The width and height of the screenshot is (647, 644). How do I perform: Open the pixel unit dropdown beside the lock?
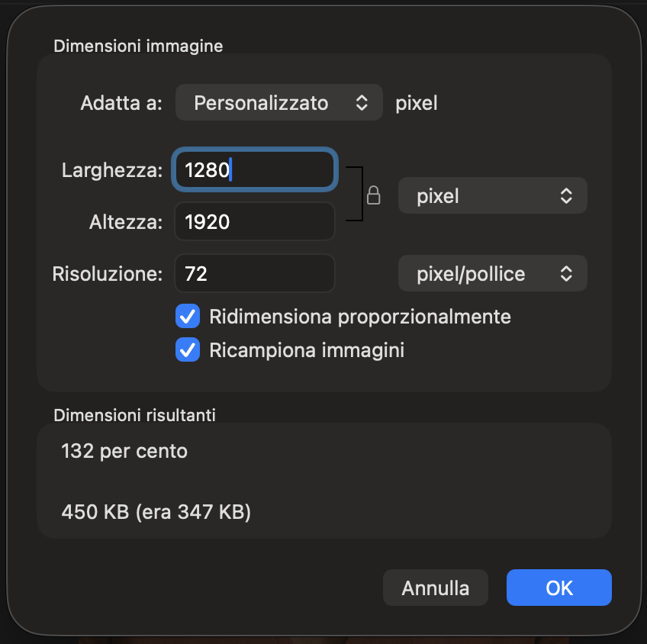(x=492, y=196)
